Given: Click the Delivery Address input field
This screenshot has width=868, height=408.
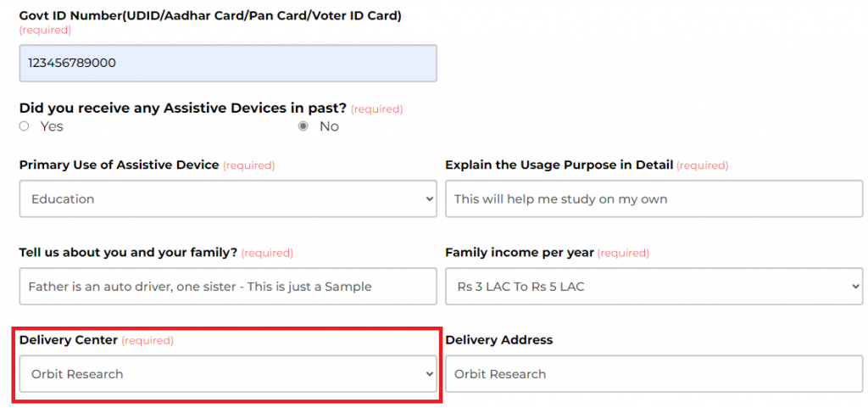Looking at the screenshot, I should pyautogui.click(x=653, y=374).
